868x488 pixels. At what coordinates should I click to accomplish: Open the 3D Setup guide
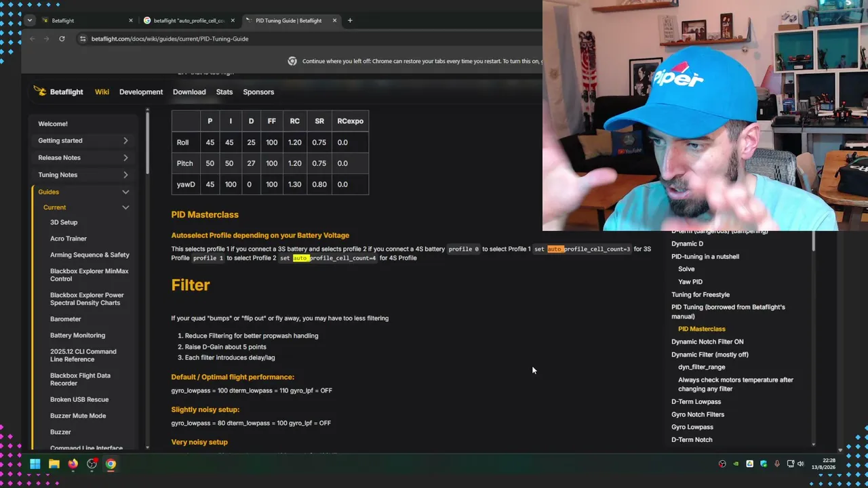click(64, 222)
